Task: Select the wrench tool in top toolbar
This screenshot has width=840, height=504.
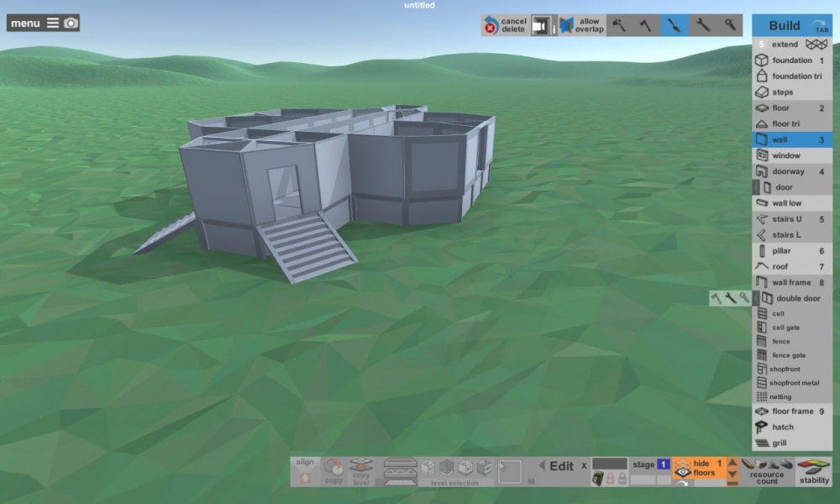Action: [x=702, y=26]
